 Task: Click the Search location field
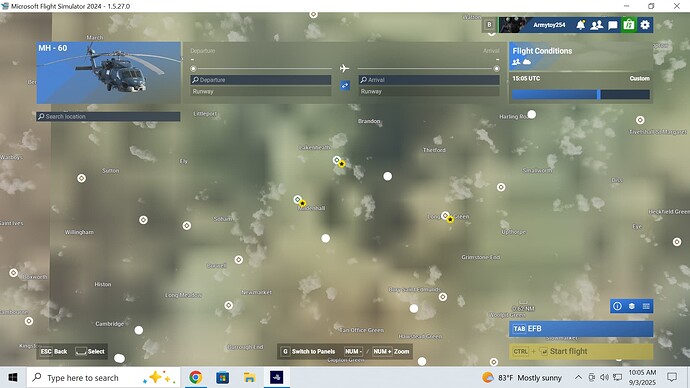pyautogui.click(x=108, y=117)
